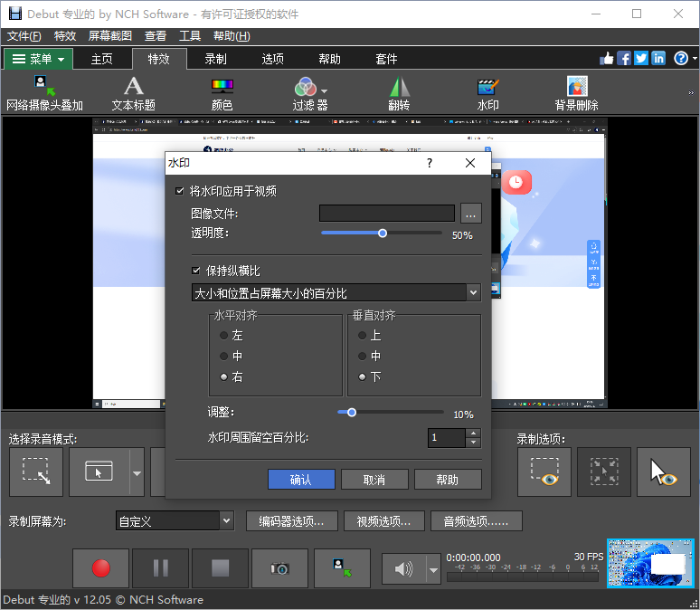Expand the size and position percentage dropdown
The image size is (700, 610).
(x=472, y=293)
